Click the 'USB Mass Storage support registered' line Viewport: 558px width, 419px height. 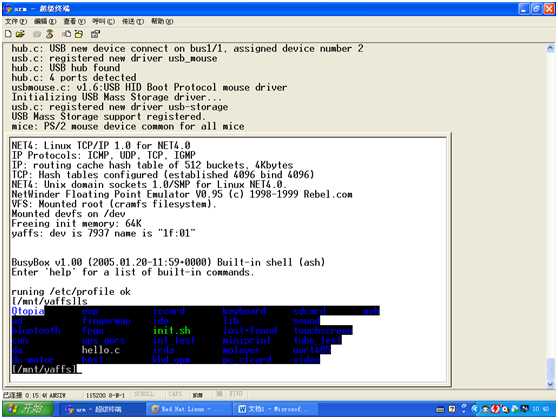tap(108, 116)
